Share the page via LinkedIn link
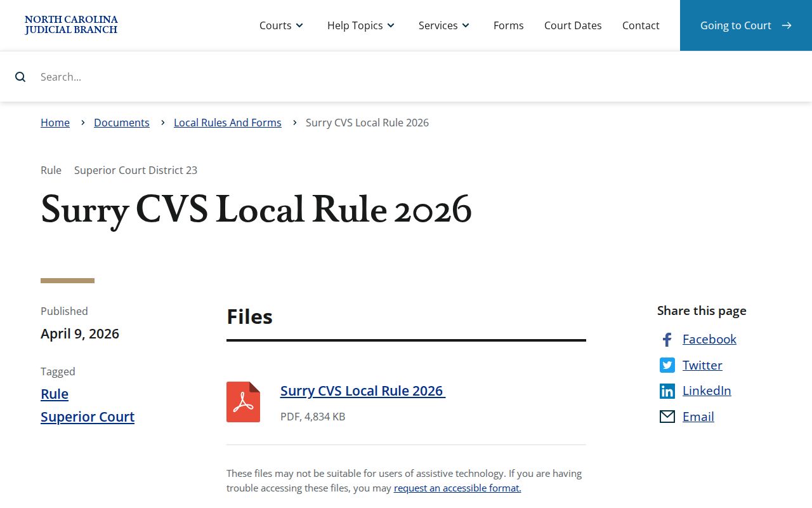812x508 pixels. pyautogui.click(x=707, y=391)
